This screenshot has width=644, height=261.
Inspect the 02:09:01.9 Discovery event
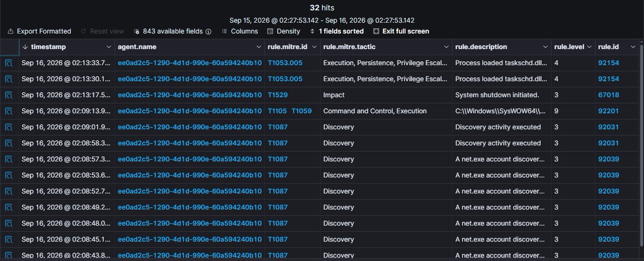pos(9,127)
